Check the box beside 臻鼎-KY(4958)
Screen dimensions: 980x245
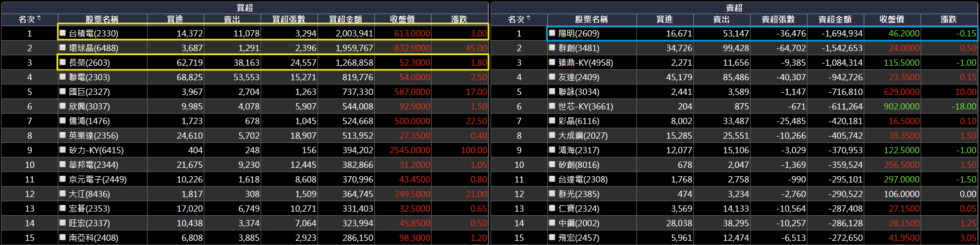552,62
